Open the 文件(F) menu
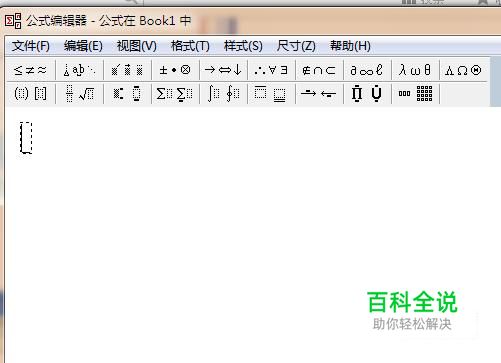 [x=31, y=46]
